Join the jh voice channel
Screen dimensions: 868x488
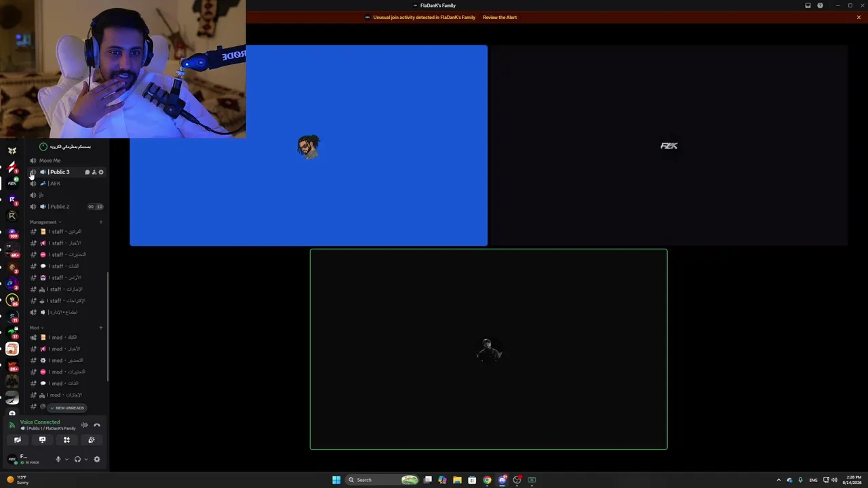tap(66, 195)
